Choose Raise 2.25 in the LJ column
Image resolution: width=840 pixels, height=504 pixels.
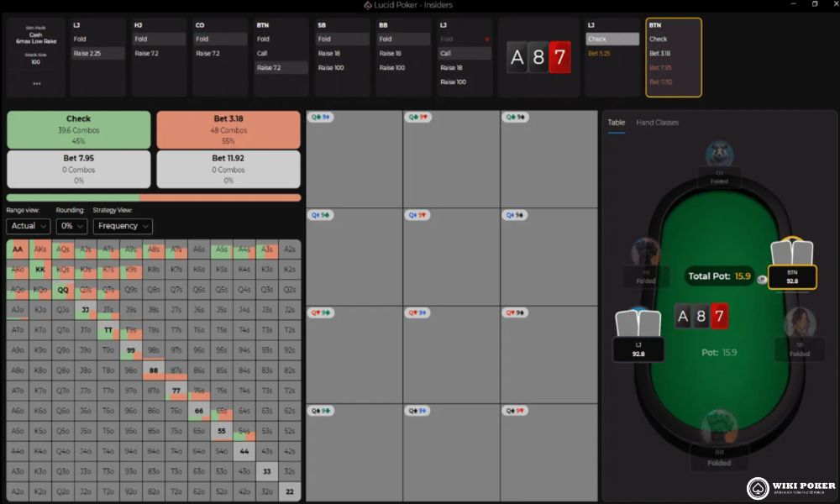click(98, 53)
